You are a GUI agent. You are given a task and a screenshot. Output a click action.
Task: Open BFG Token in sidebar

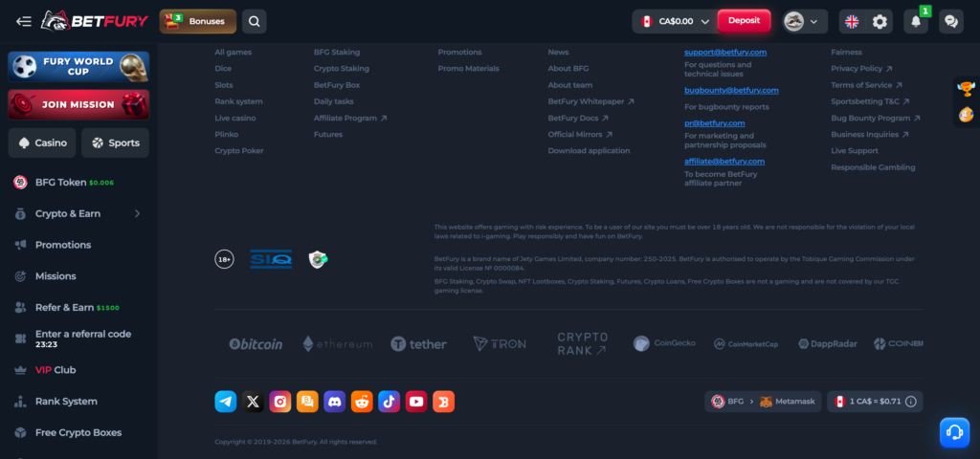pos(78,183)
